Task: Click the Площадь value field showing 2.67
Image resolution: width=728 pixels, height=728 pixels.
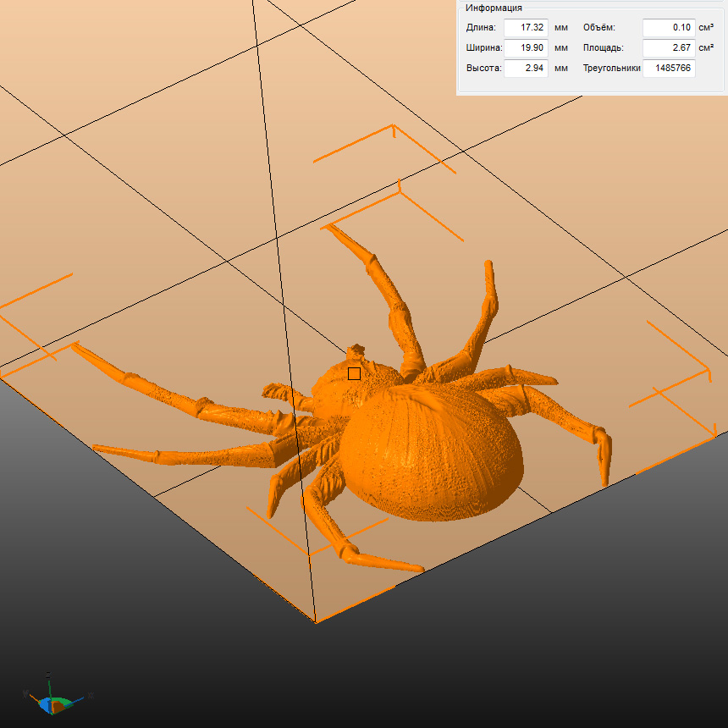Action: point(668,48)
